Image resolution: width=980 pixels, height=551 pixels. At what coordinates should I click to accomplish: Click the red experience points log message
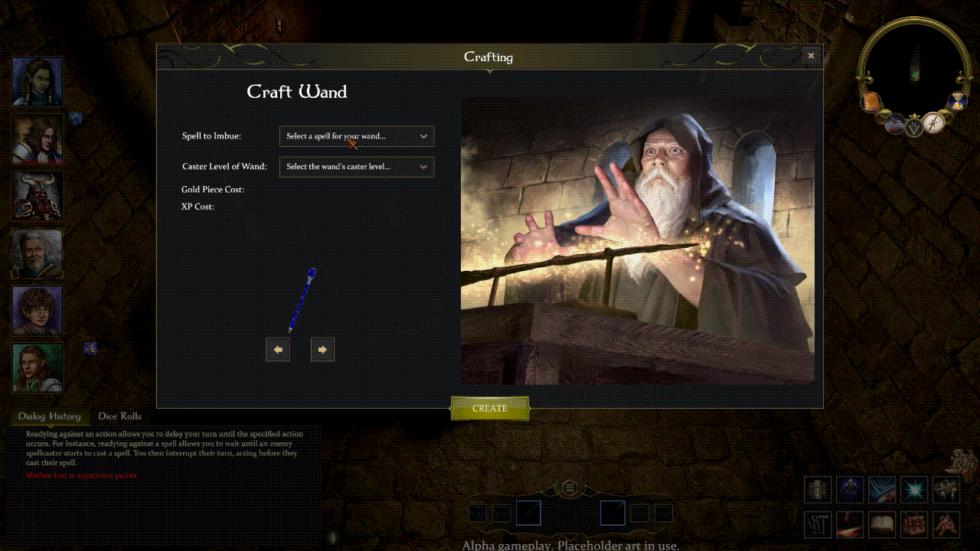pos(83,475)
